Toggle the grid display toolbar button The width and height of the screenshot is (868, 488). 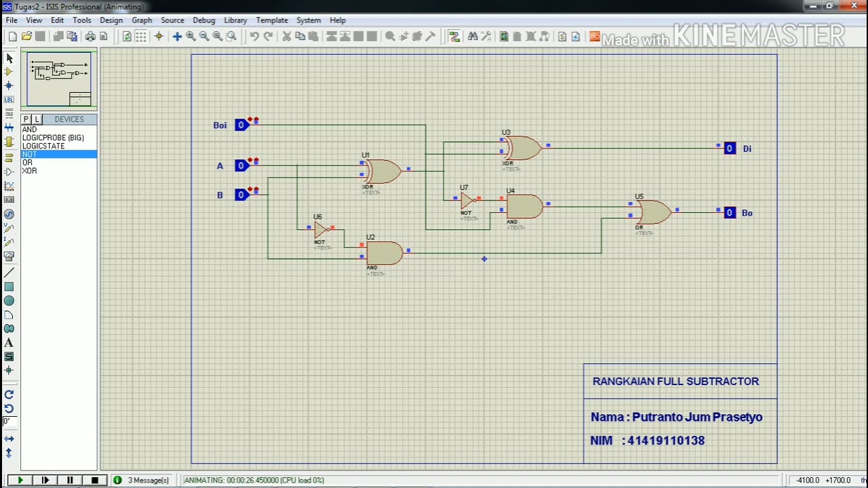pyautogui.click(x=141, y=37)
